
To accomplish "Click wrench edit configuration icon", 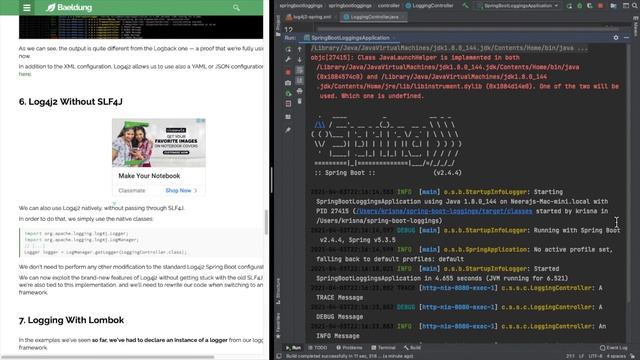I will (288, 60).
